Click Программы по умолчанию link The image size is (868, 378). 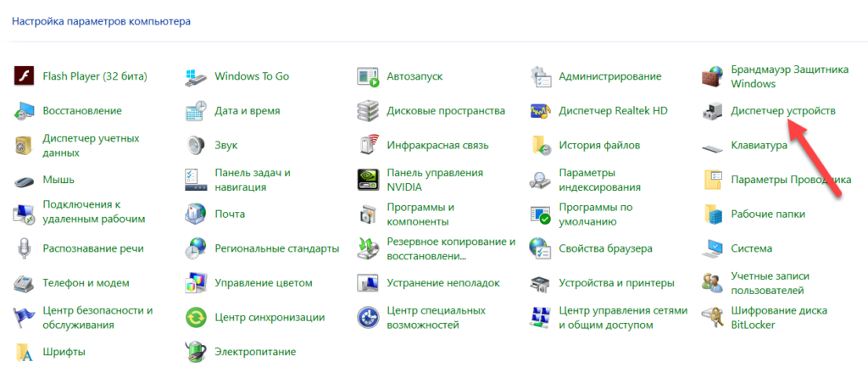click(x=596, y=214)
